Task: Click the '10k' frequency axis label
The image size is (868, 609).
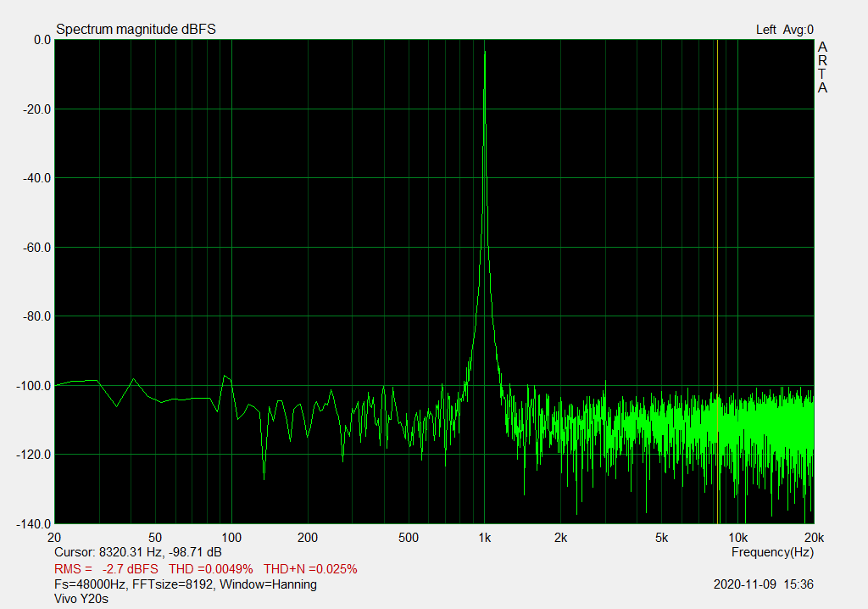Action: [x=738, y=538]
